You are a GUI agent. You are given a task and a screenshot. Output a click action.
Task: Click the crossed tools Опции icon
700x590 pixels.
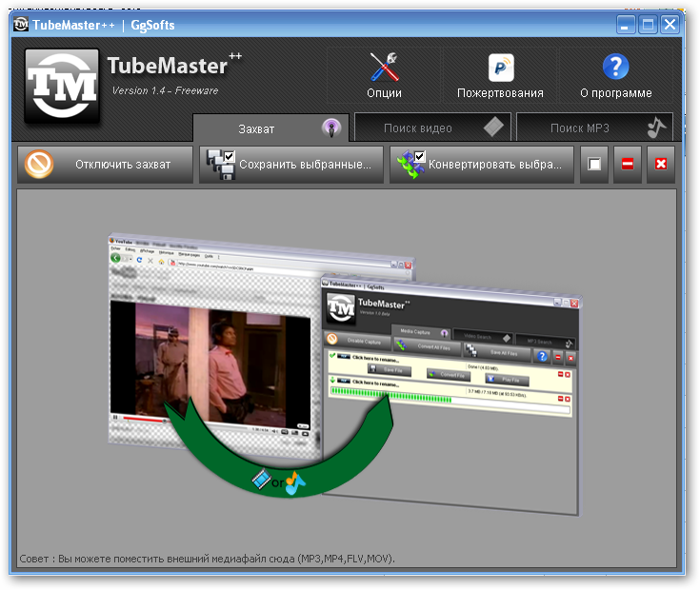tap(384, 67)
